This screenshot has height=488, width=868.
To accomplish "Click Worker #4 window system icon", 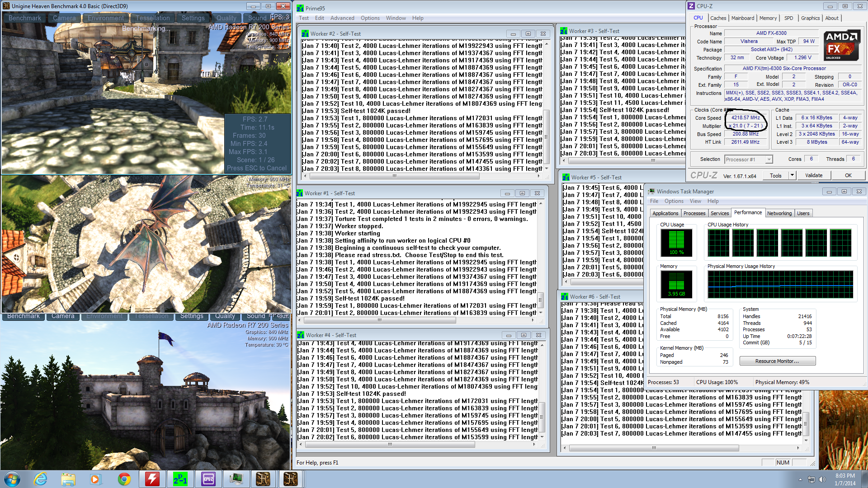I will pyautogui.click(x=301, y=335).
